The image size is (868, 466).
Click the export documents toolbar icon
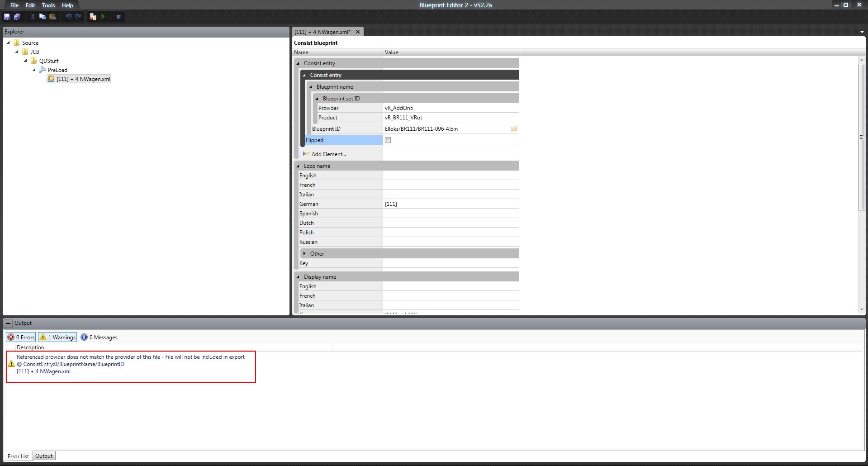click(x=93, y=17)
